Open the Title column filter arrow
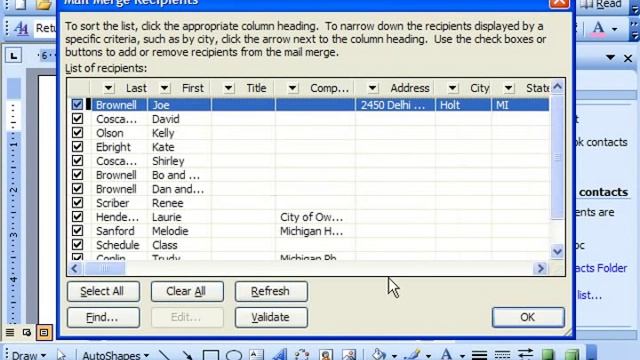This screenshot has height=360, width=640. tap(228, 88)
